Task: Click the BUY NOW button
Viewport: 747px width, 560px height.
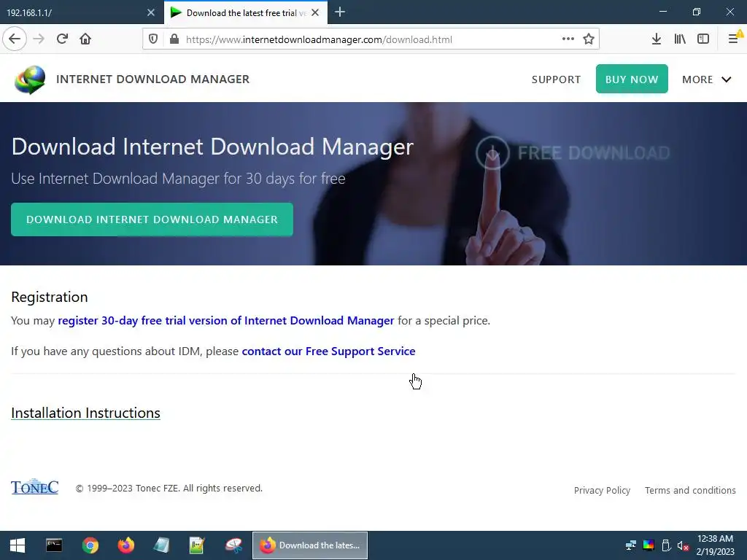Action: 632,79
